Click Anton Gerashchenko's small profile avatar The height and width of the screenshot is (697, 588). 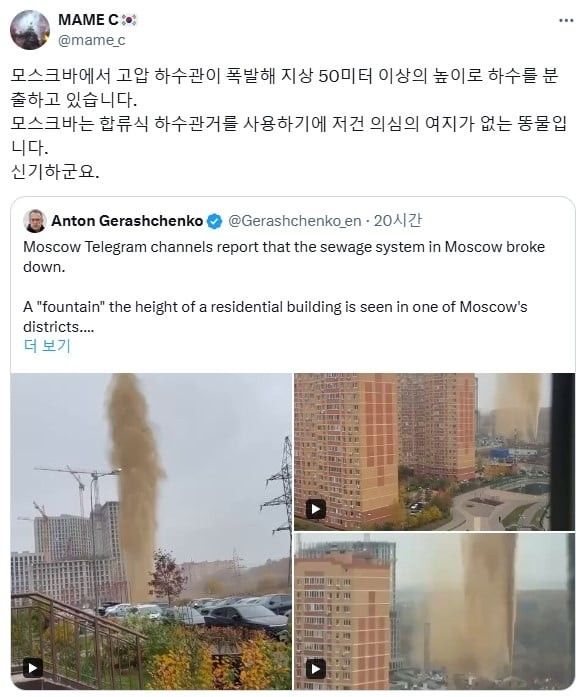point(35,221)
